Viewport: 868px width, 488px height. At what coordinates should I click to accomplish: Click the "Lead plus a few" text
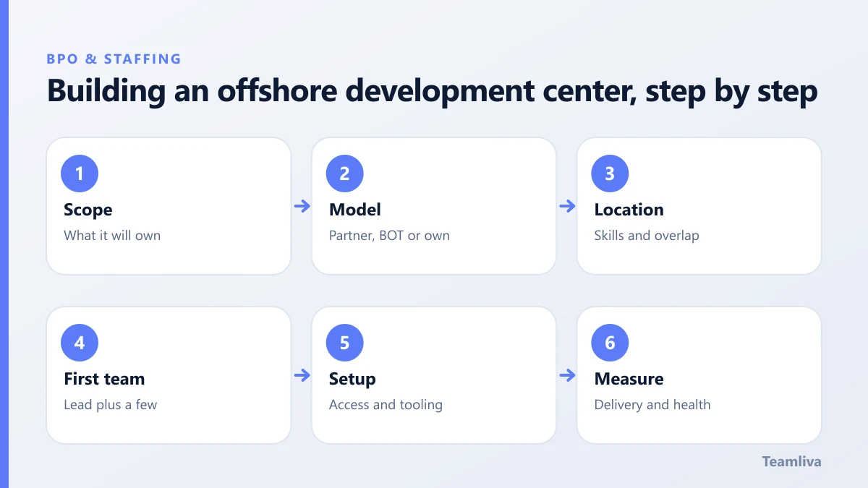coord(110,405)
